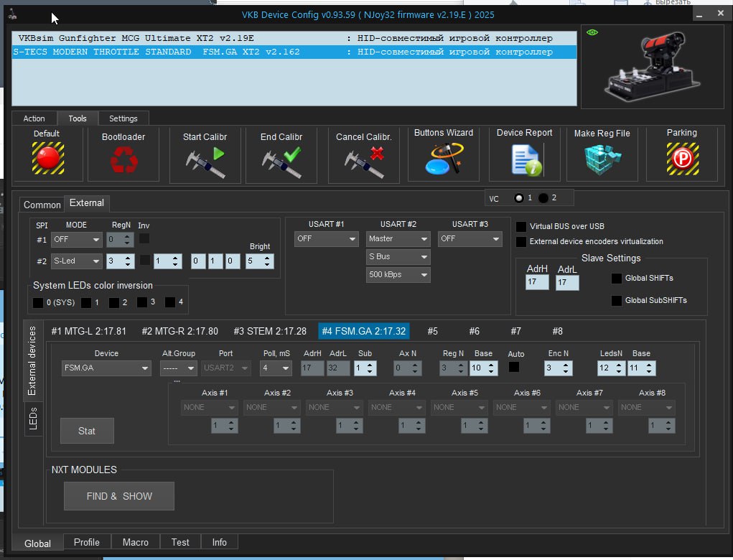This screenshot has width=733, height=560.
Task: Toggle Global SHIFTs checkbox
Action: [x=616, y=279]
